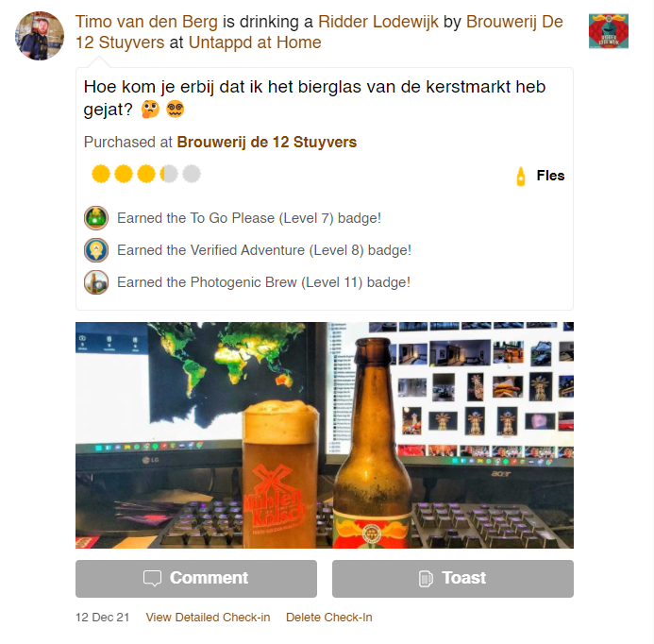Open the Ridder Lodewijk beer page
This screenshot has height=644, width=654.
378,22
